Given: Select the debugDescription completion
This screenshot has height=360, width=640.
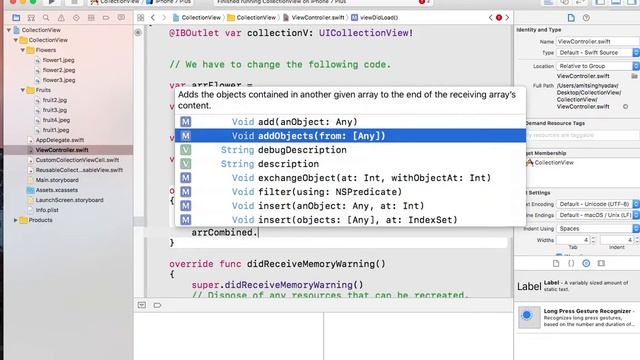Looking at the screenshot, I should (350, 150).
